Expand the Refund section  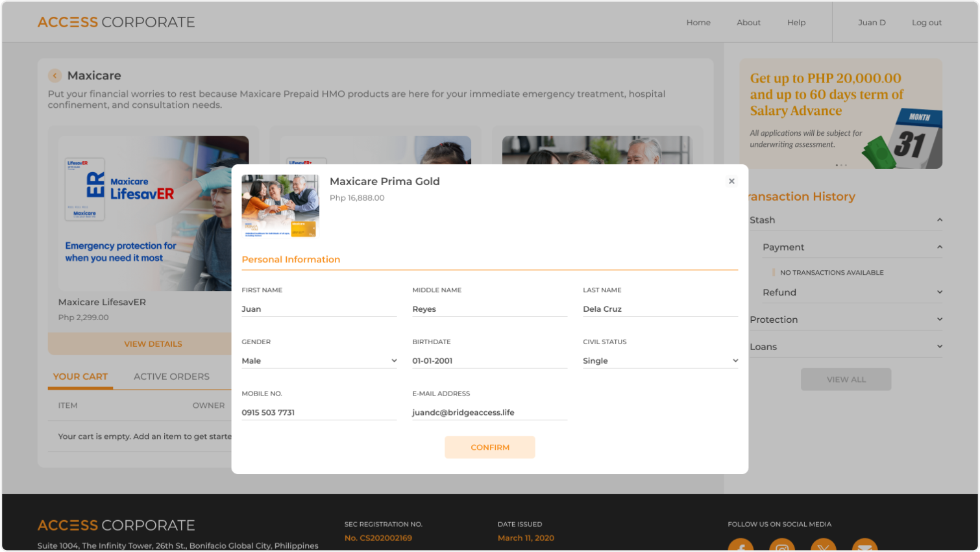click(x=939, y=292)
